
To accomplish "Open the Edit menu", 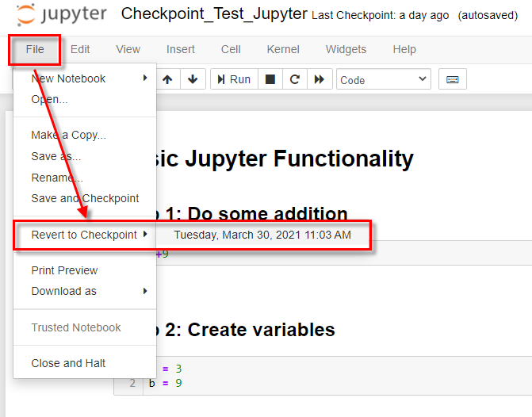I will 80,49.
